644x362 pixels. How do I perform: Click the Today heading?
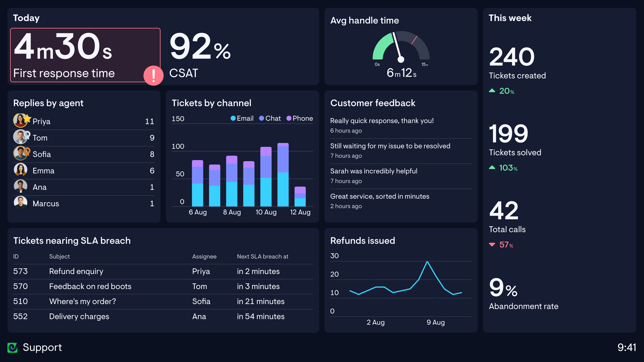(26, 18)
